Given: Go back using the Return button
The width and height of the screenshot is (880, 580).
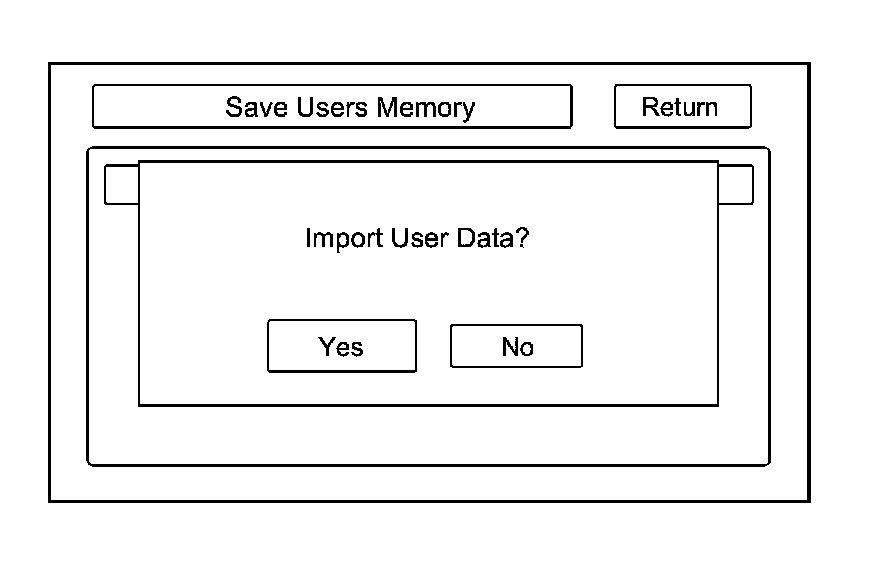Looking at the screenshot, I should pos(682,107).
